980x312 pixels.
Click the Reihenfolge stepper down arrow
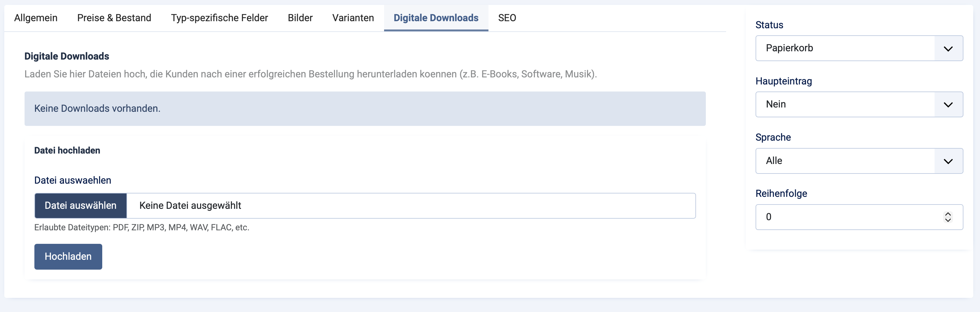point(948,221)
